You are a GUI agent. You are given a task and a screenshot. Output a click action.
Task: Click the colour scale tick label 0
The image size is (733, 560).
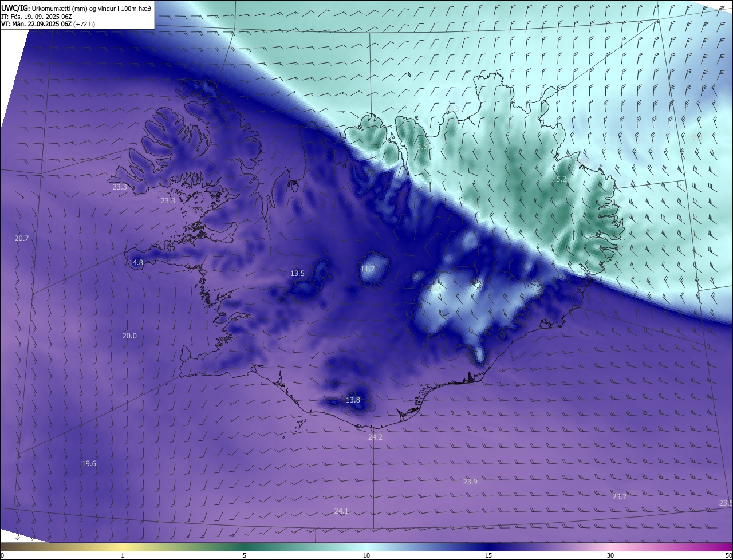pyautogui.click(x=2, y=555)
